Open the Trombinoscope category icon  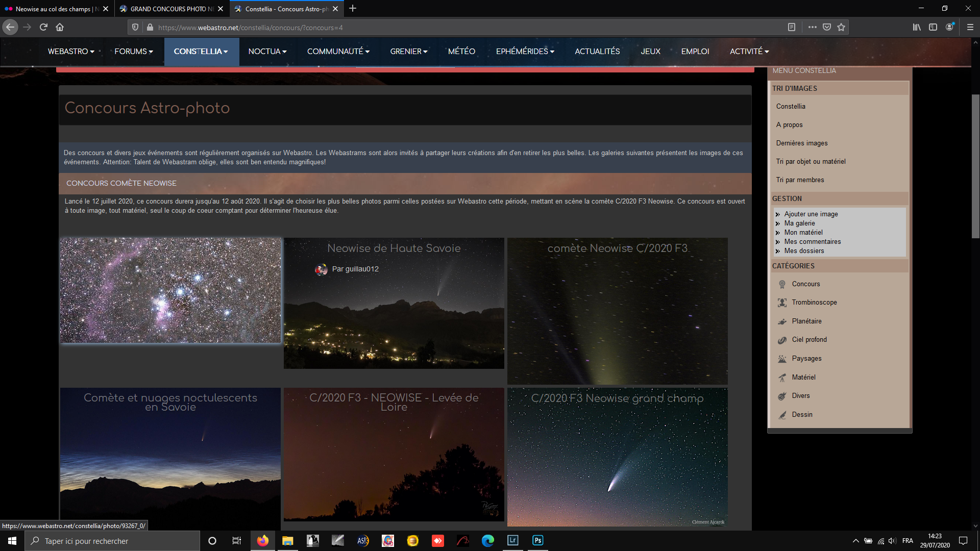pos(782,303)
